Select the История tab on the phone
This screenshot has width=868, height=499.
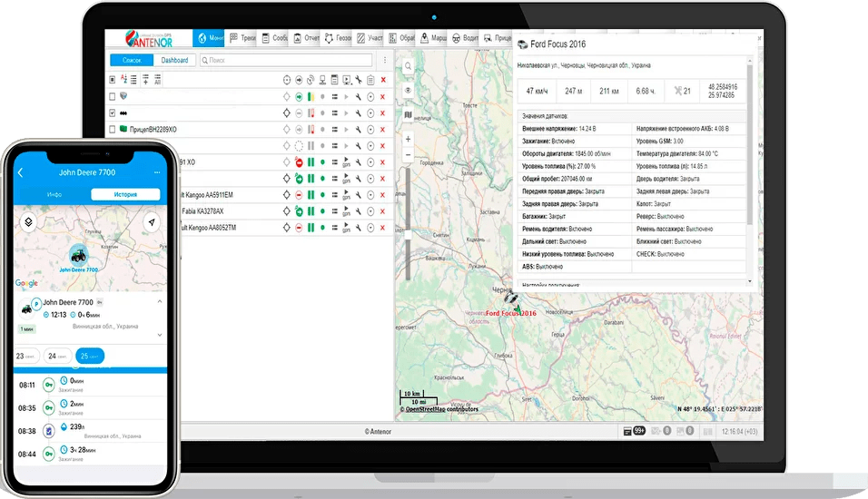pyautogui.click(x=125, y=195)
